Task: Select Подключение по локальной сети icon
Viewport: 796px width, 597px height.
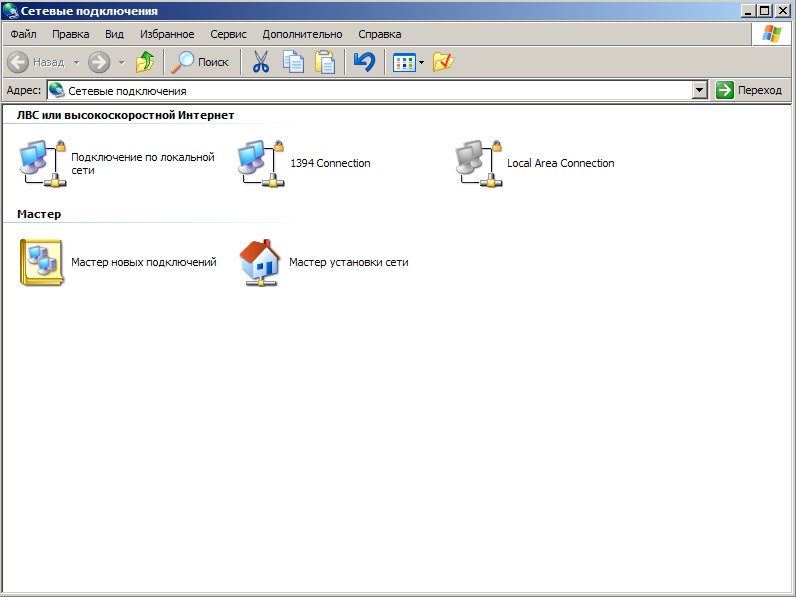Action: point(43,163)
